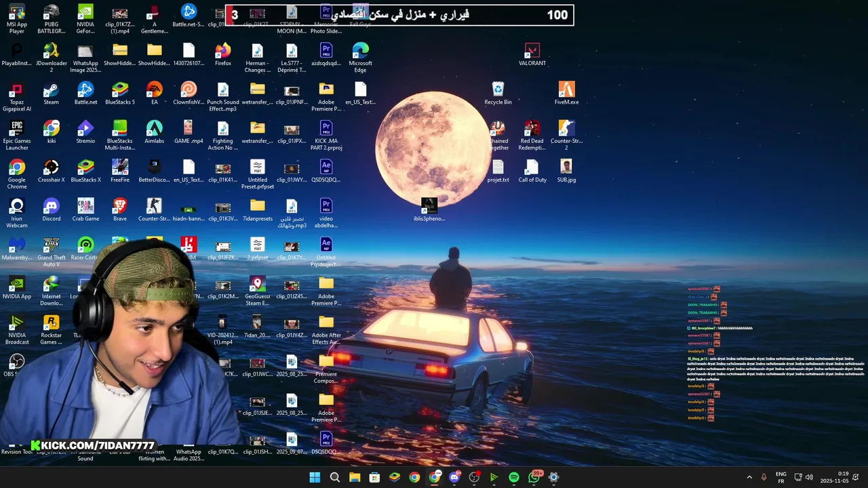
Task: Select the BlueStacks X desktop icon
Action: tap(85, 171)
